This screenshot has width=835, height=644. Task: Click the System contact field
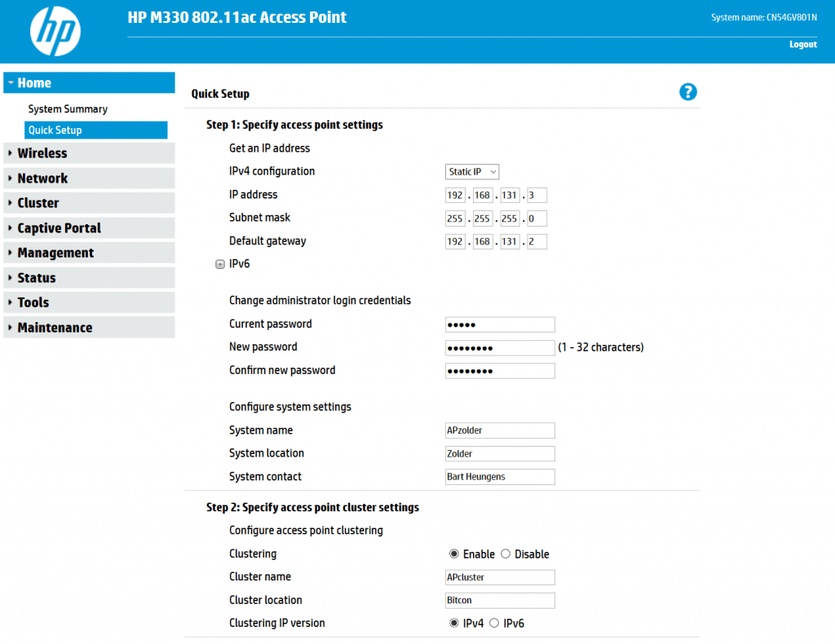pos(500,477)
